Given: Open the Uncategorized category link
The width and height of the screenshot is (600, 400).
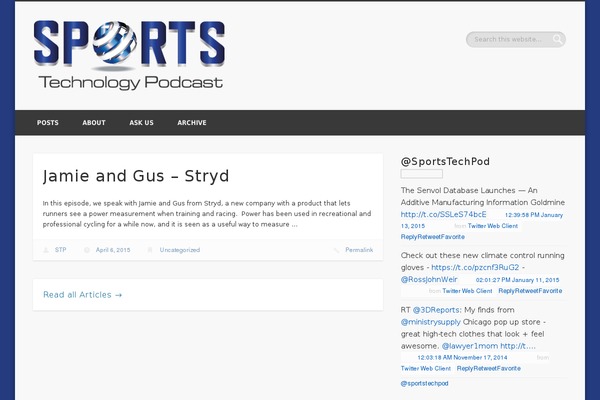Looking at the screenshot, I should point(180,250).
